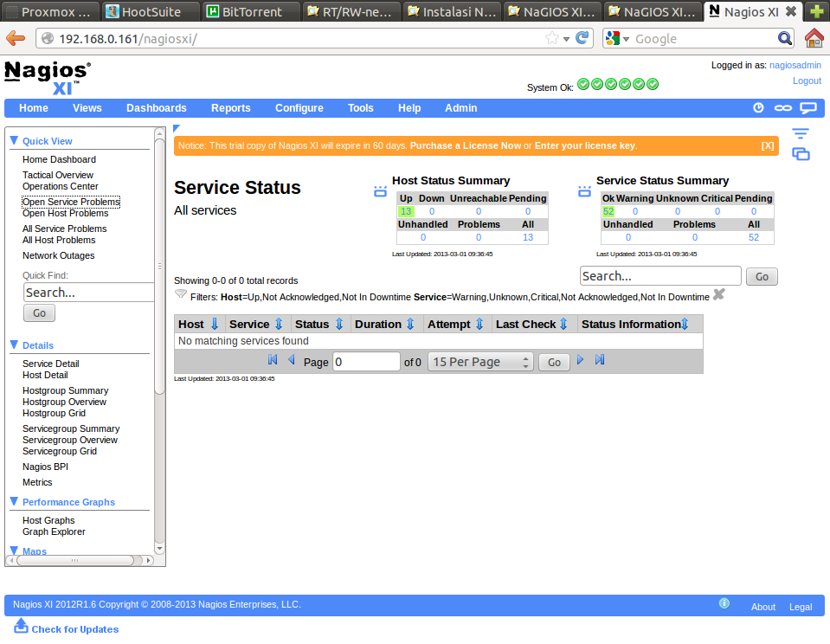Click the filter lines icon at right
This screenshot has height=644, width=830.
pos(801,133)
